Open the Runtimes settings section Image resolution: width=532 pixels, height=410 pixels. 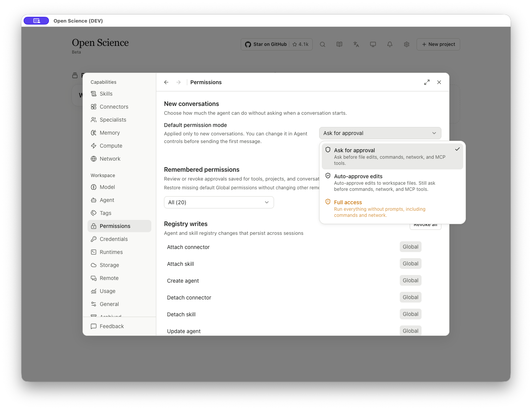pyautogui.click(x=119, y=252)
